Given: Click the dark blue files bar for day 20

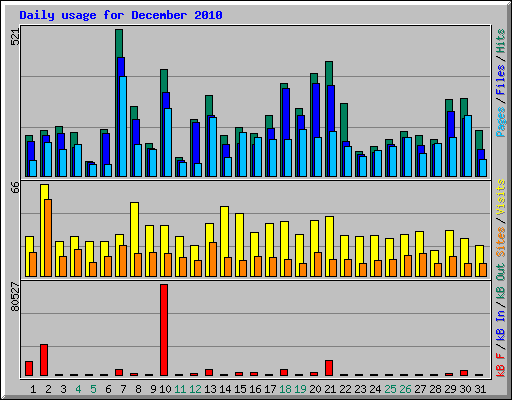Looking at the screenshot, I should point(316,110).
